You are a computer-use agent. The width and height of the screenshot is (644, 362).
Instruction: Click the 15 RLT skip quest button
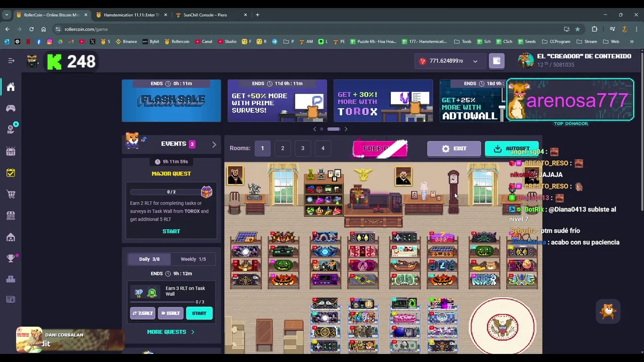coord(171,313)
